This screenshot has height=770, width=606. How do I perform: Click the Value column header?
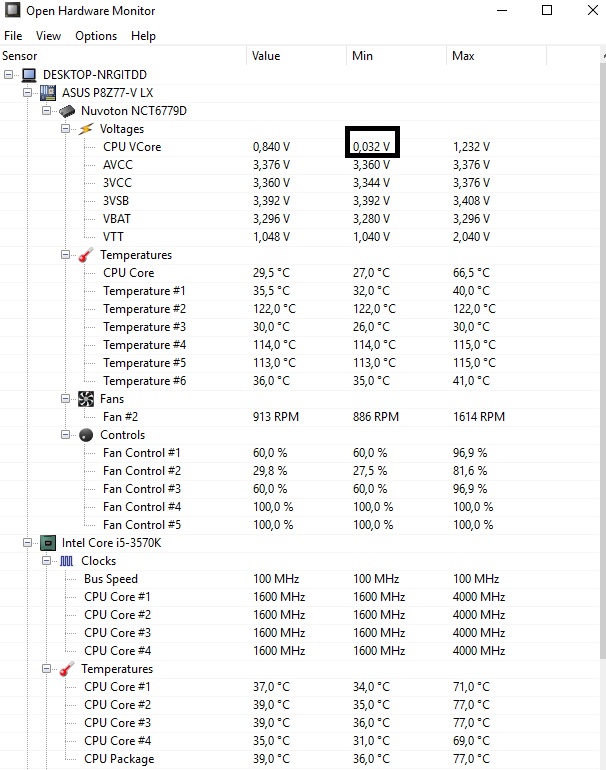266,56
